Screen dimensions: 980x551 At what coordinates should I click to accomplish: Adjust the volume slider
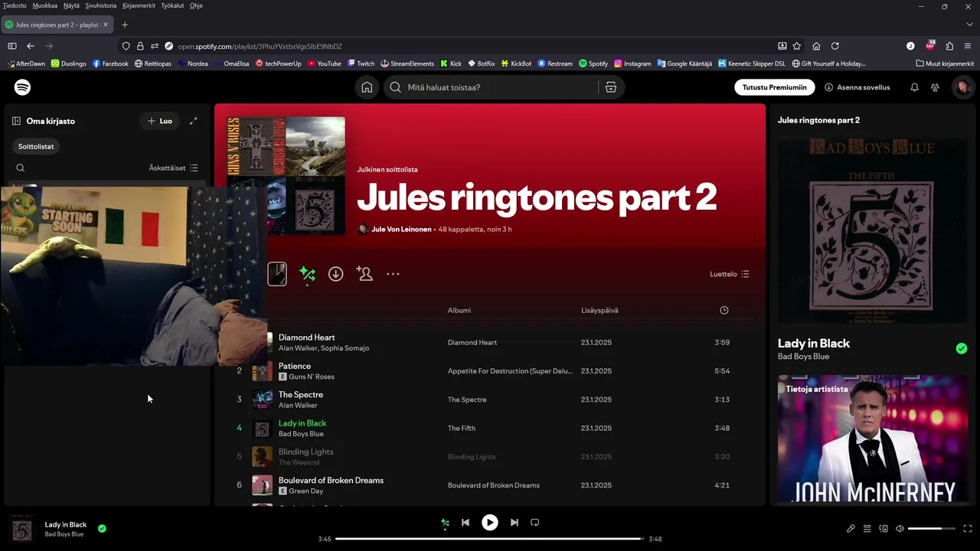pyautogui.click(x=931, y=529)
